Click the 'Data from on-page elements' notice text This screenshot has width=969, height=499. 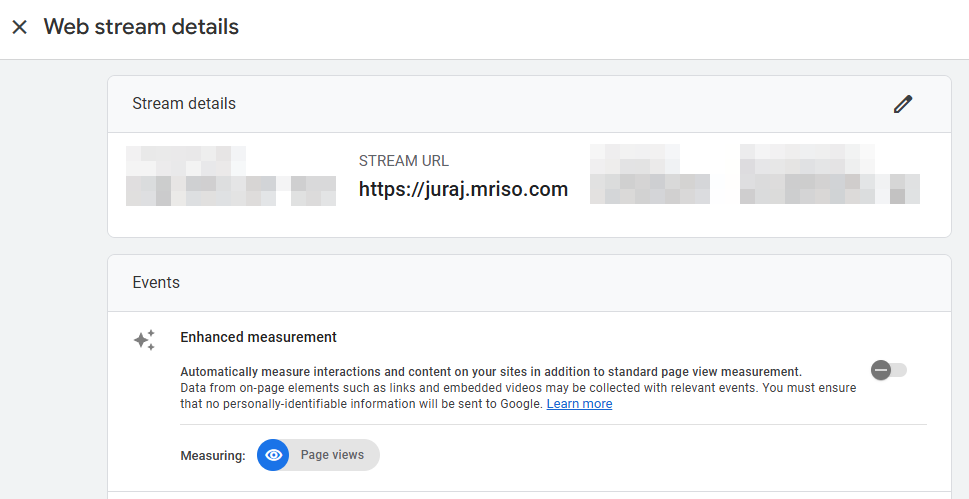coord(517,387)
